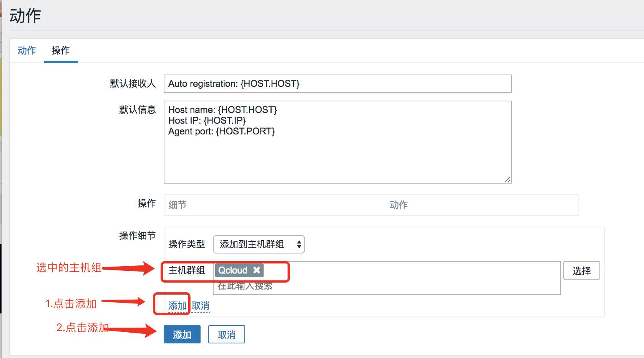This screenshot has height=358, width=644.
Task: Click the 动作 column header in operations table
Action: (x=399, y=205)
